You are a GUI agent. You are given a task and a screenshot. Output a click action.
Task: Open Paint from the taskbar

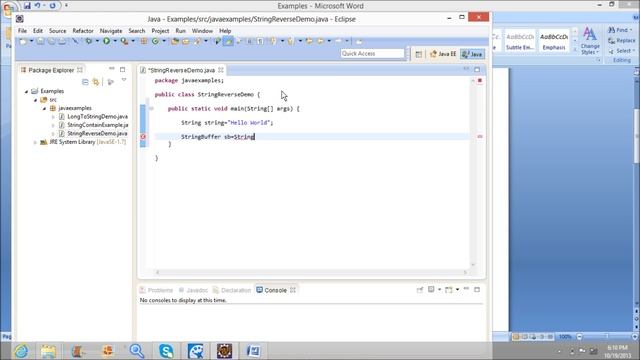(196, 351)
